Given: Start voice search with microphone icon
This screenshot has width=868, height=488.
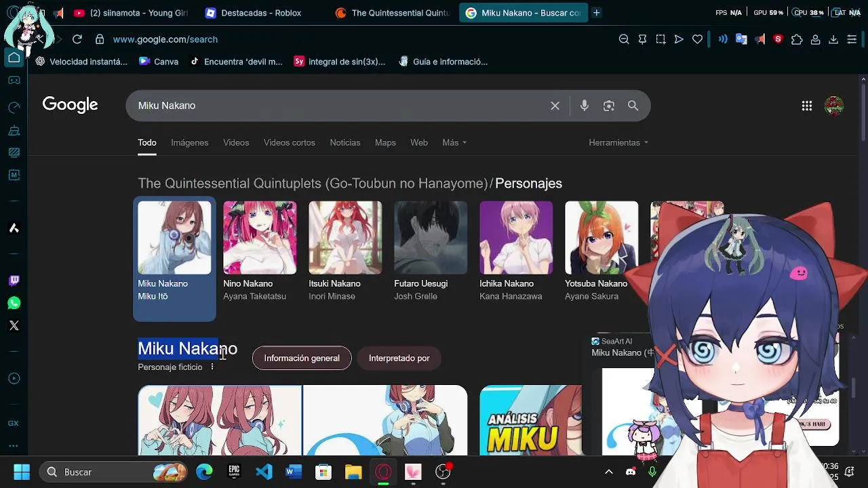Looking at the screenshot, I should [x=585, y=106].
